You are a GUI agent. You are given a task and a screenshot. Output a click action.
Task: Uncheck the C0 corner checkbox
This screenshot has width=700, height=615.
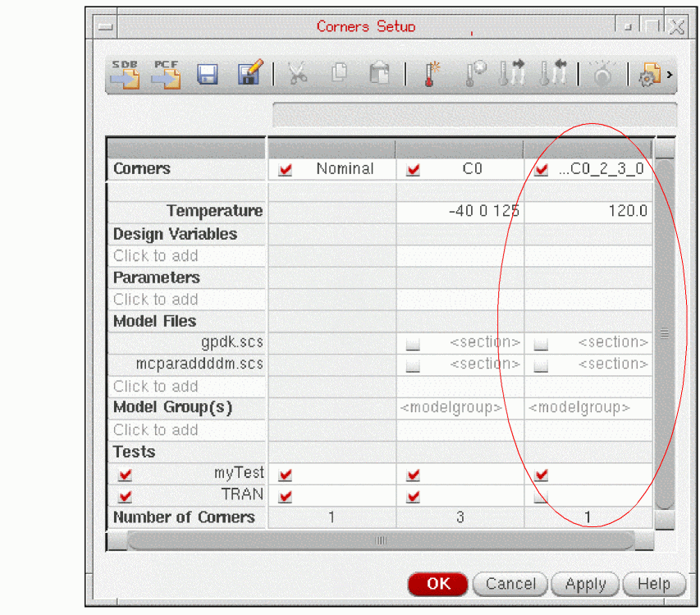[414, 170]
